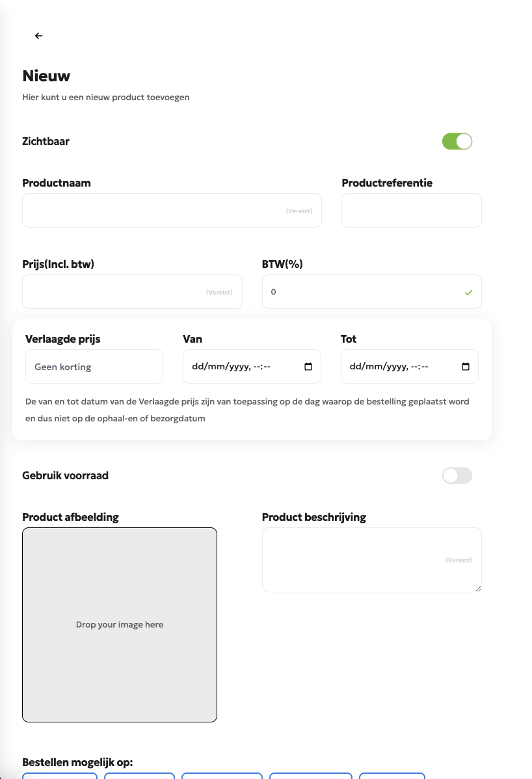
Task: Open calendar picker in the Van field
Action: click(x=308, y=367)
